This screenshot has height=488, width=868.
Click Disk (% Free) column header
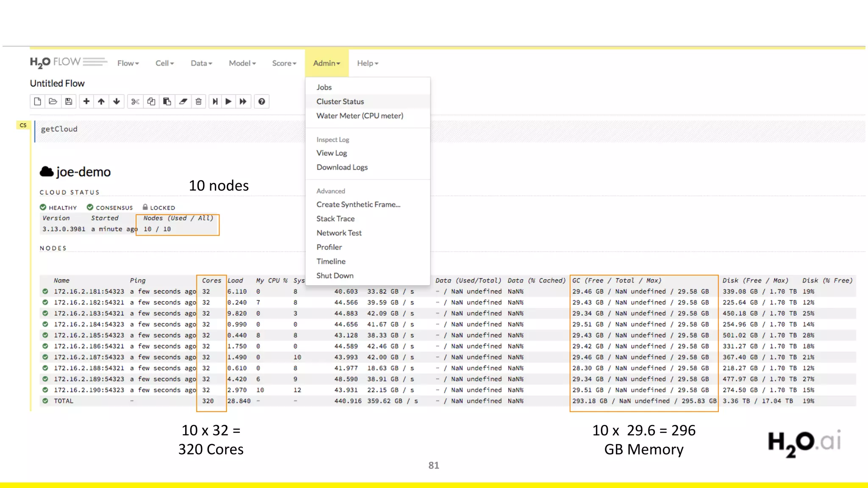827,280
